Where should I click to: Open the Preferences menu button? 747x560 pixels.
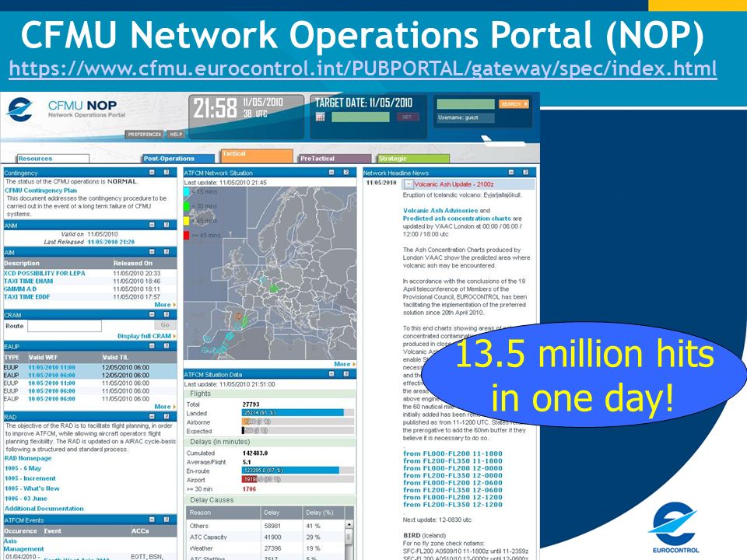click(x=145, y=135)
